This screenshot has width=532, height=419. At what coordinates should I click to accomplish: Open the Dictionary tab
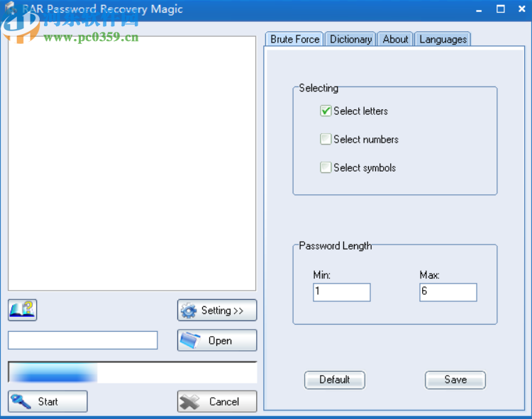click(x=350, y=39)
